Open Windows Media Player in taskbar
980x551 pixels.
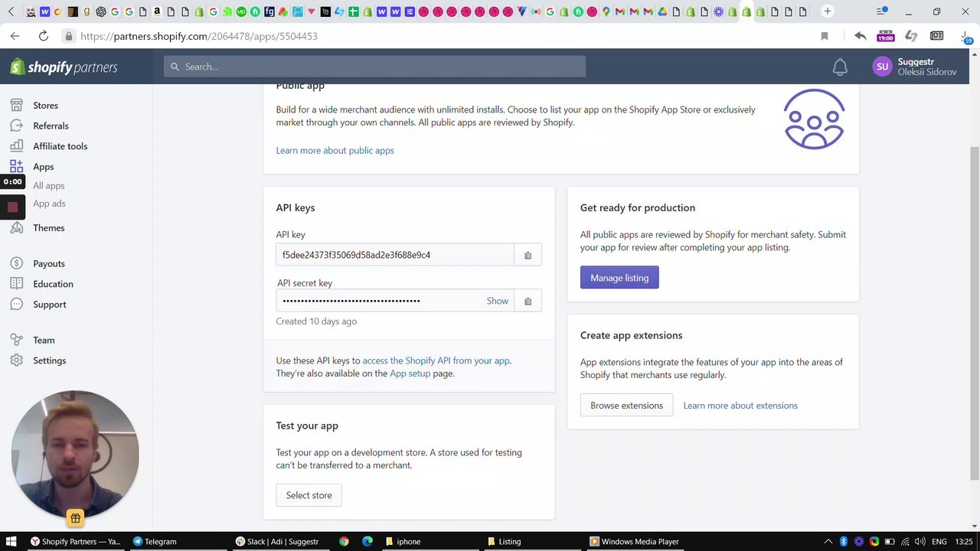[634, 541]
